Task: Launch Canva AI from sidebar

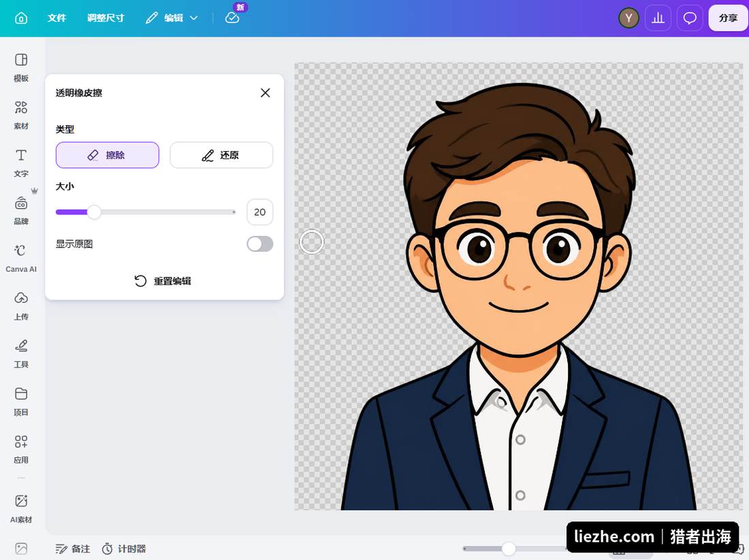Action: coord(21,259)
